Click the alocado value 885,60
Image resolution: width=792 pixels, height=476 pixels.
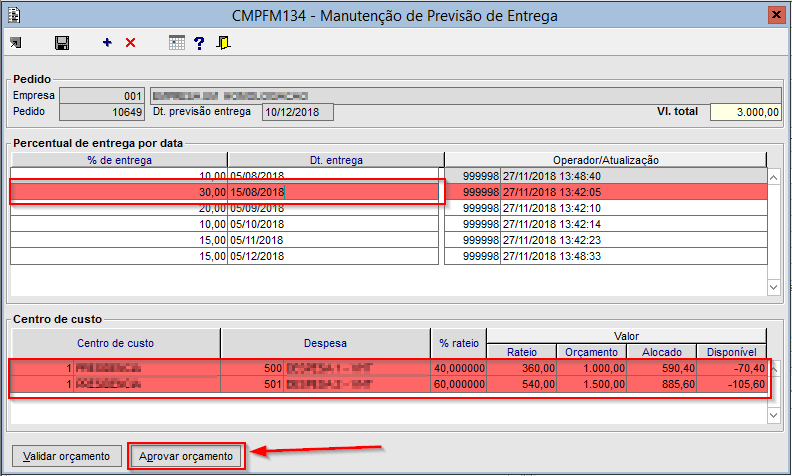point(662,385)
